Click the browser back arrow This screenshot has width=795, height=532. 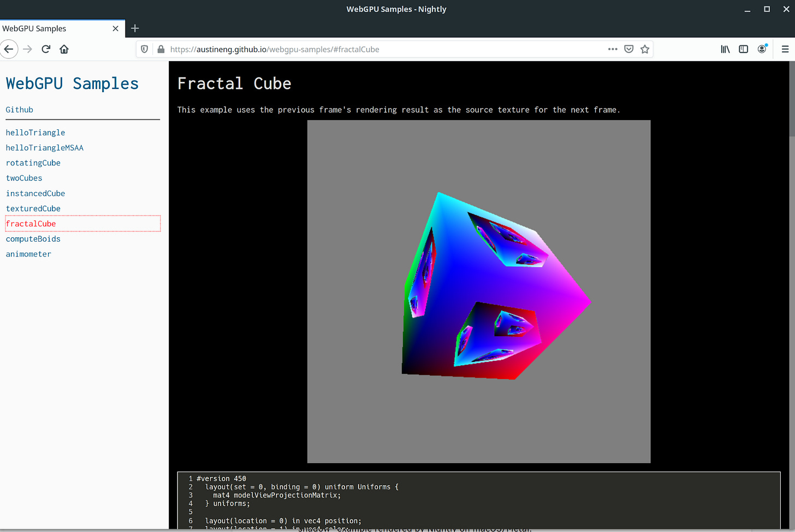(9, 49)
